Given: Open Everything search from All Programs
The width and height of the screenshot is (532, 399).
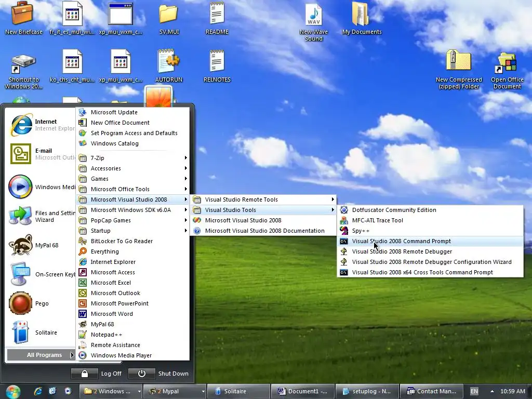Looking at the screenshot, I should pos(133,251).
